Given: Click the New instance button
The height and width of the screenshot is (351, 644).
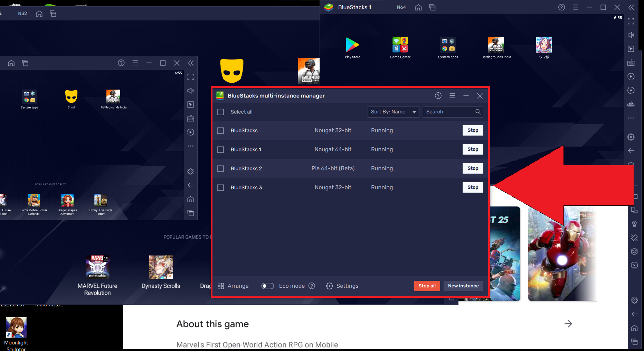Looking at the screenshot, I should click(463, 286).
